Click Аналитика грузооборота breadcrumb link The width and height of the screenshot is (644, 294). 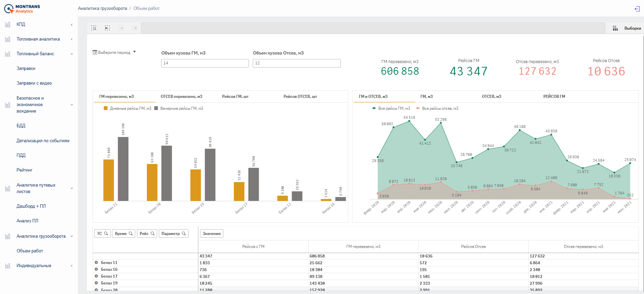102,9
